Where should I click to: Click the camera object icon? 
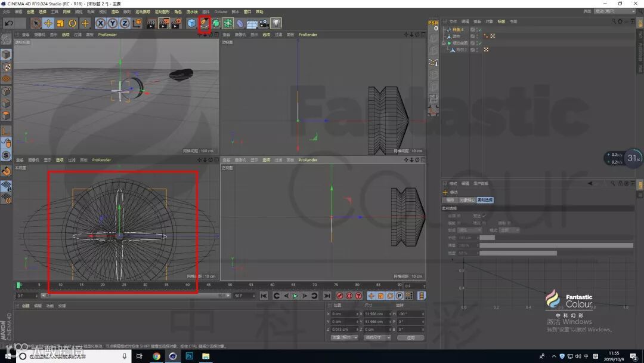tap(264, 23)
